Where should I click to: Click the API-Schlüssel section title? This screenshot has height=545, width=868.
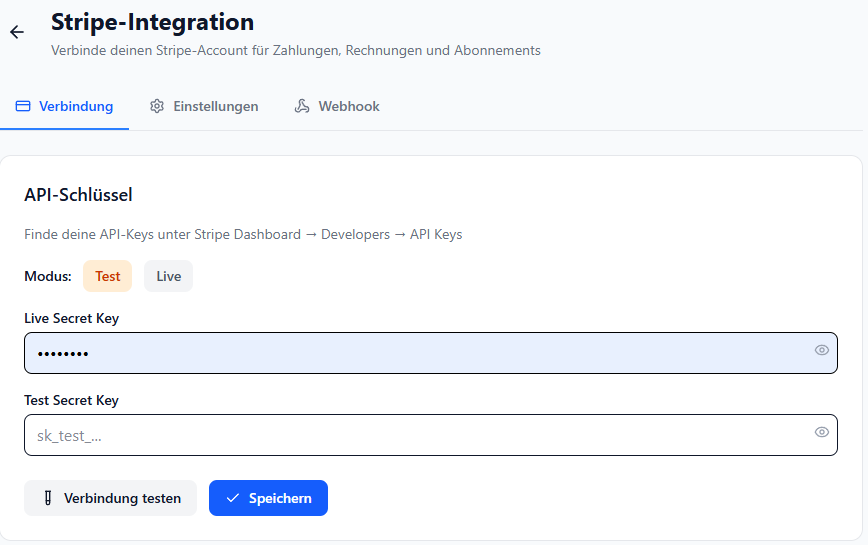tap(78, 195)
